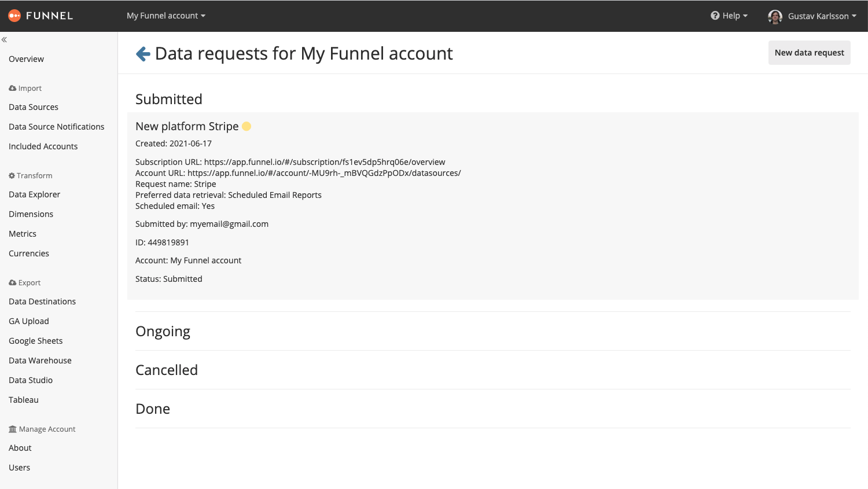Click Preferred data retrieval: Scheduled Email Reports
868x489 pixels.
point(229,195)
